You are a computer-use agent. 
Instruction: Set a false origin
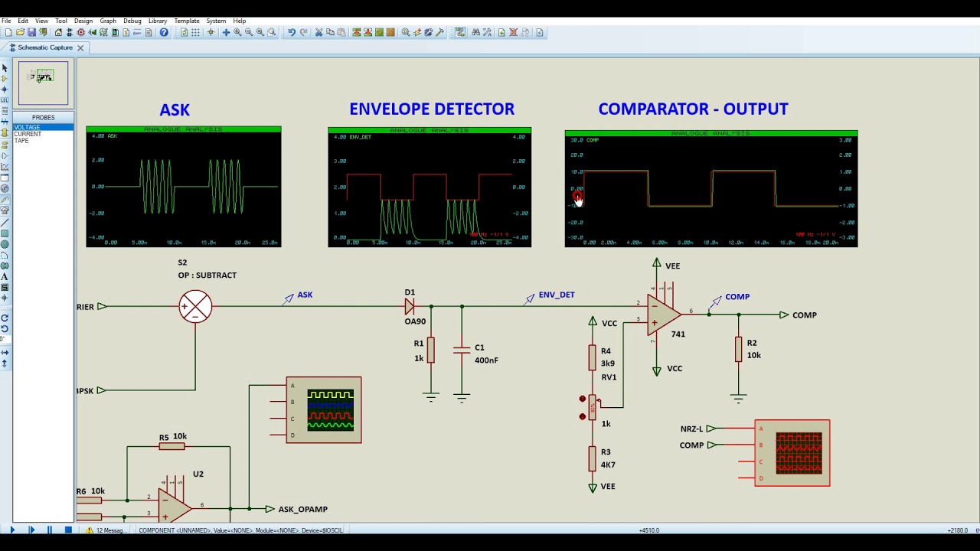coord(211,32)
